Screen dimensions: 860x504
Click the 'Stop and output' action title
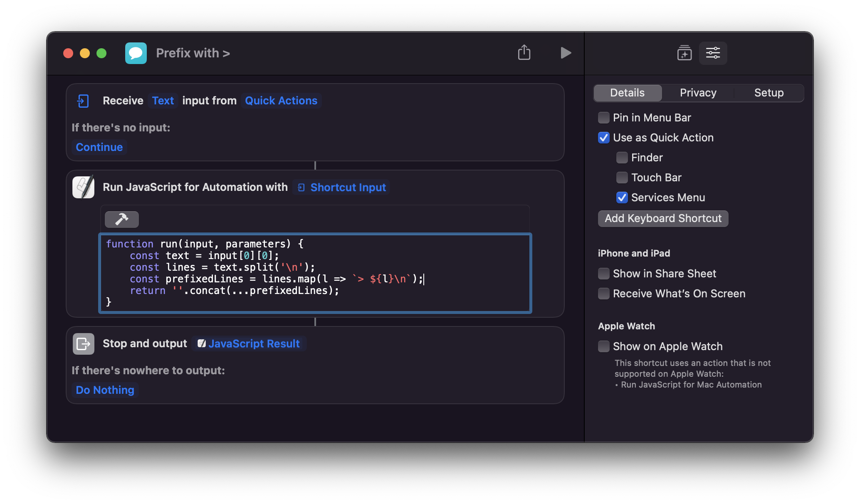pos(145,343)
